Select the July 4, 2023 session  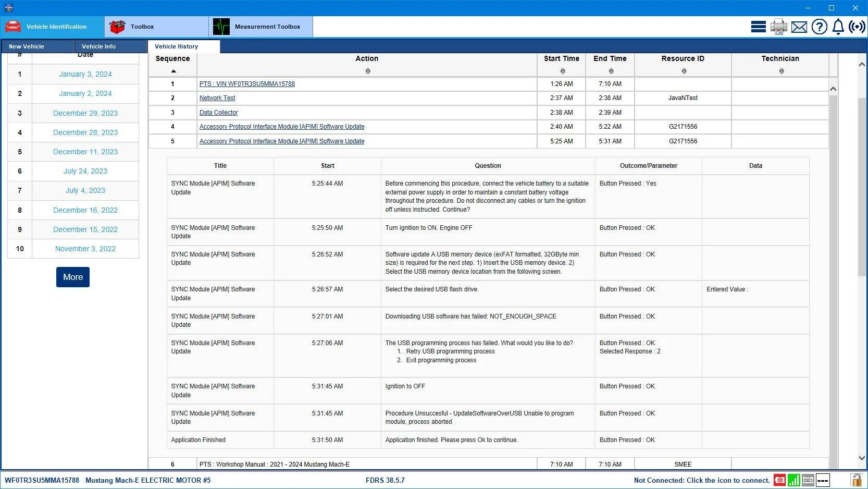[x=85, y=190]
